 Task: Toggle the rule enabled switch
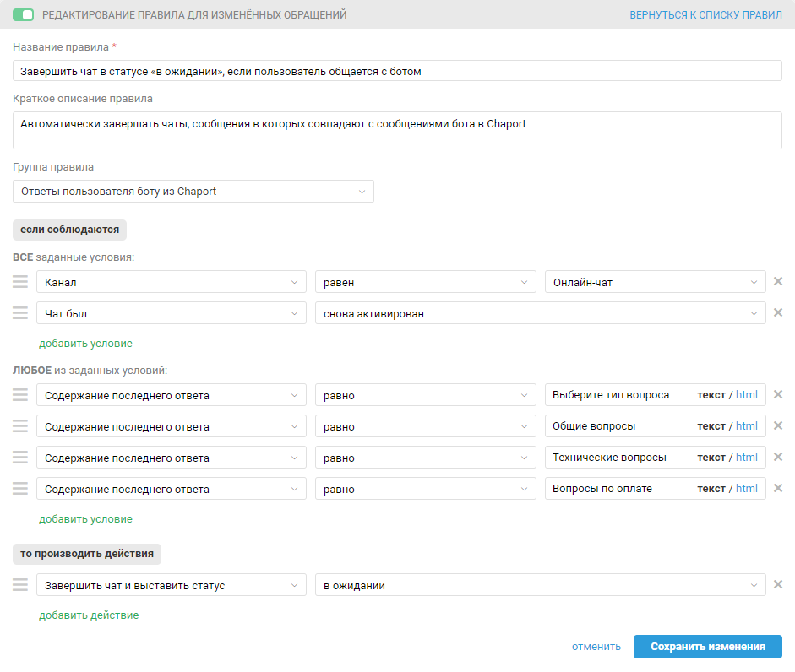point(23,15)
